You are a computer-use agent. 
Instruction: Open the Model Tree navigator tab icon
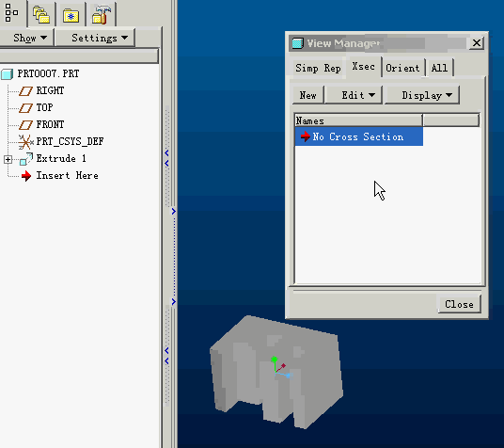11,13
